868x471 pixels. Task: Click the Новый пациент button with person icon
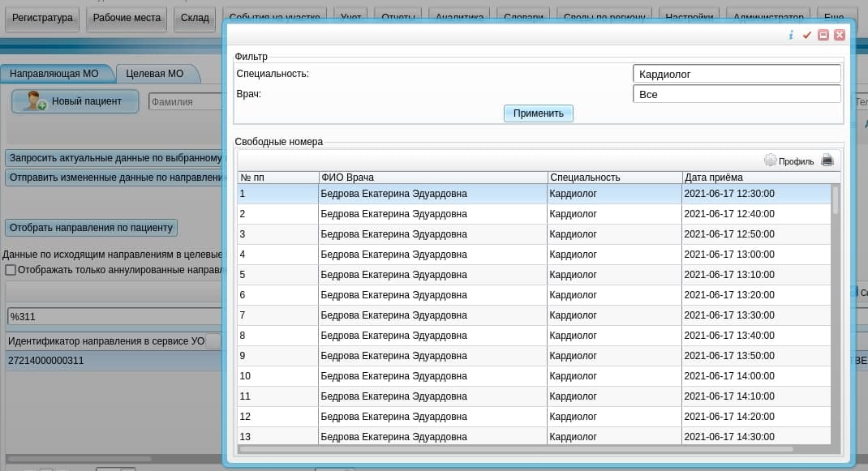click(x=75, y=101)
